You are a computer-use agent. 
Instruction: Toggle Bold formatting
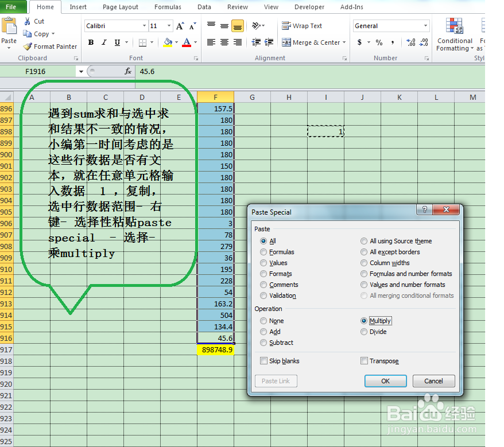point(91,42)
